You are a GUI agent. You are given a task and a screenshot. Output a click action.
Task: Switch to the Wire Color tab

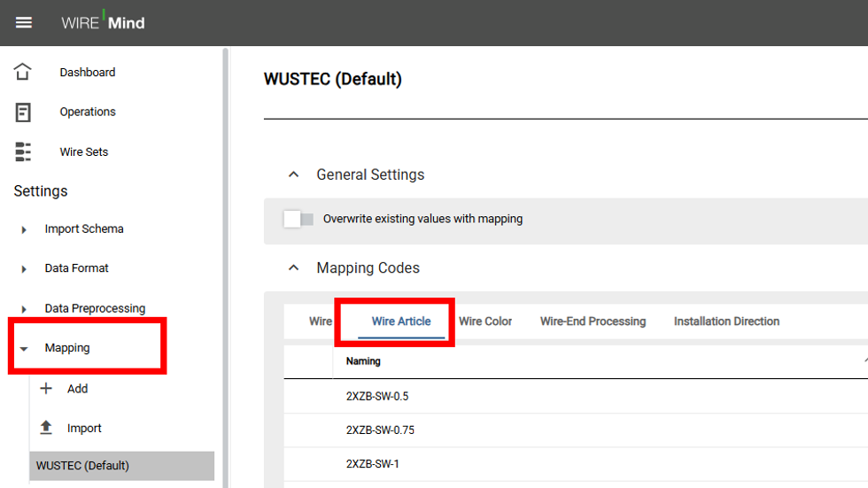click(485, 321)
